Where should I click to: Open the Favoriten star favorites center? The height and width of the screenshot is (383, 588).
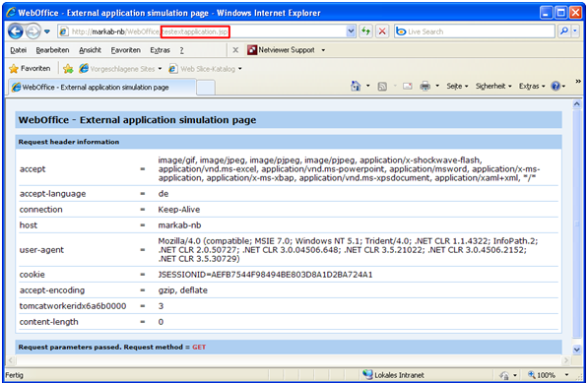30,69
